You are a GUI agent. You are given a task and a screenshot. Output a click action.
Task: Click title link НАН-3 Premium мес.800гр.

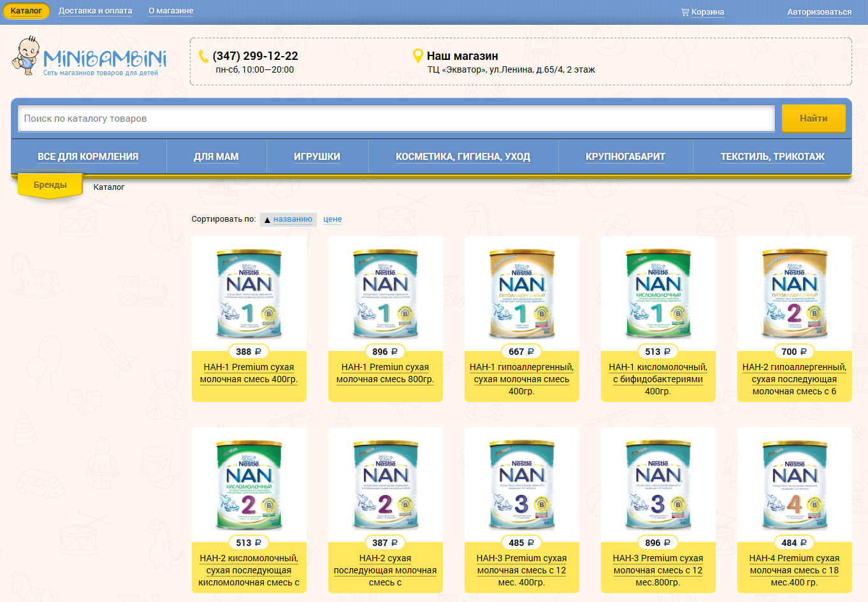pos(658,570)
